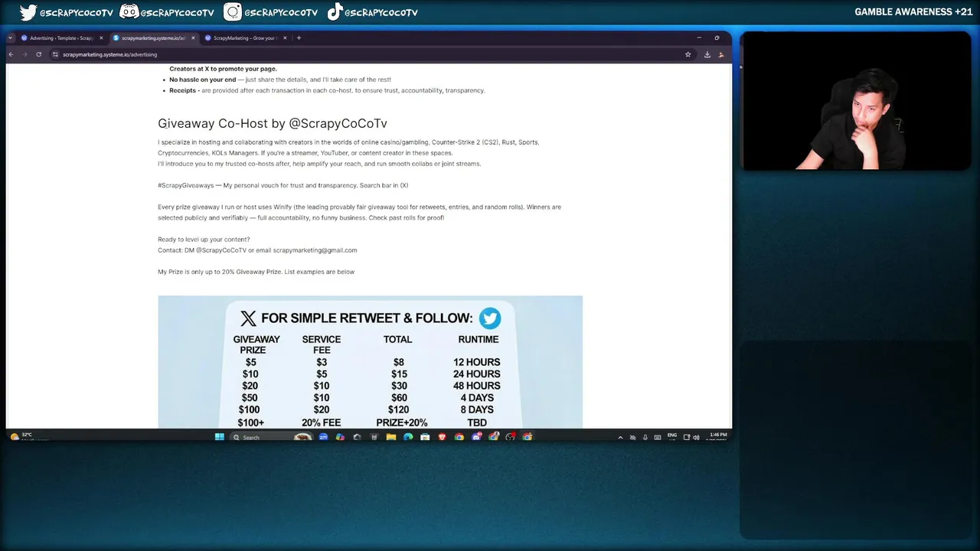The image size is (980, 551).
Task: Close the 'scrapymarketing.systeme.io' tab
Action: pos(193,37)
